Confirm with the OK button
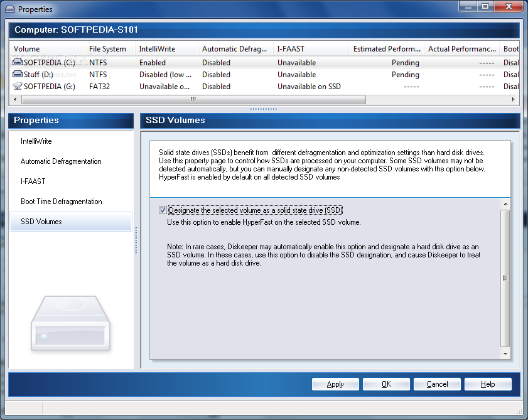The width and height of the screenshot is (528, 420). 386,384
